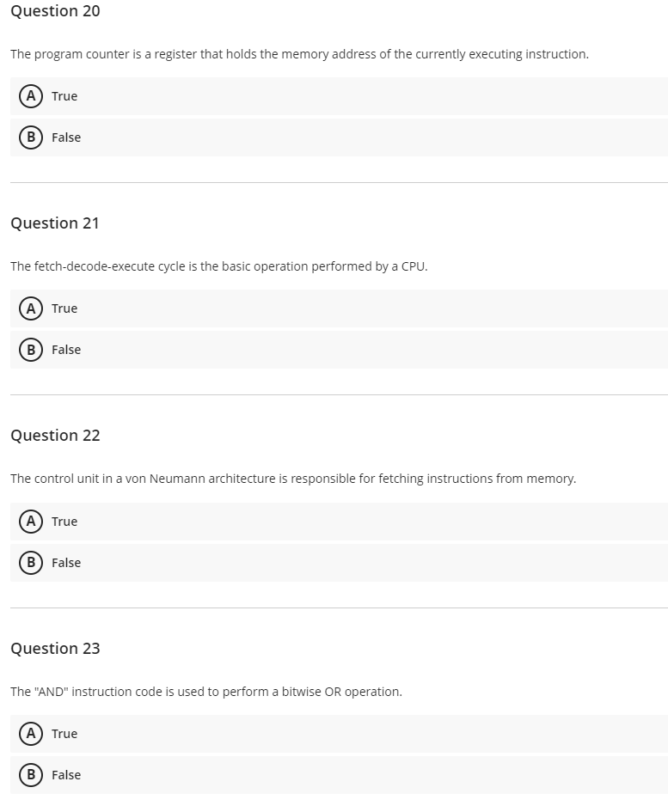Click option A circle under Question 22
The image size is (668, 812).
31,522
